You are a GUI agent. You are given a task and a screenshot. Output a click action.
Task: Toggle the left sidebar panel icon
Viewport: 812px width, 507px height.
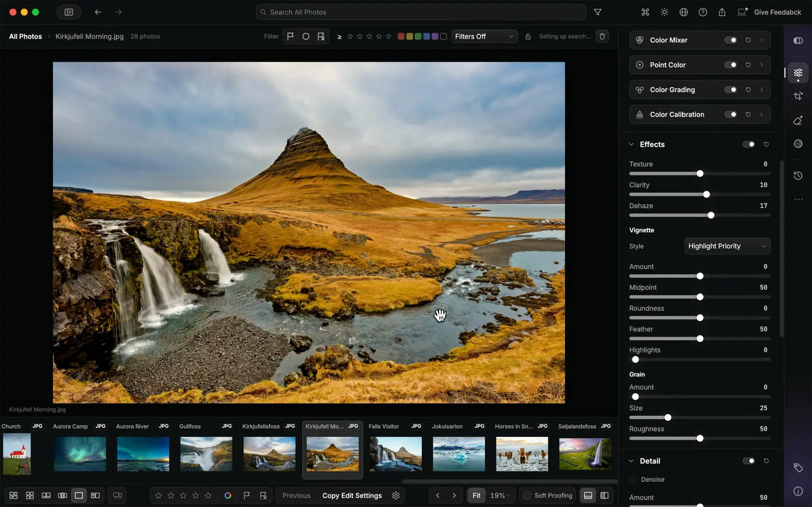(68, 12)
